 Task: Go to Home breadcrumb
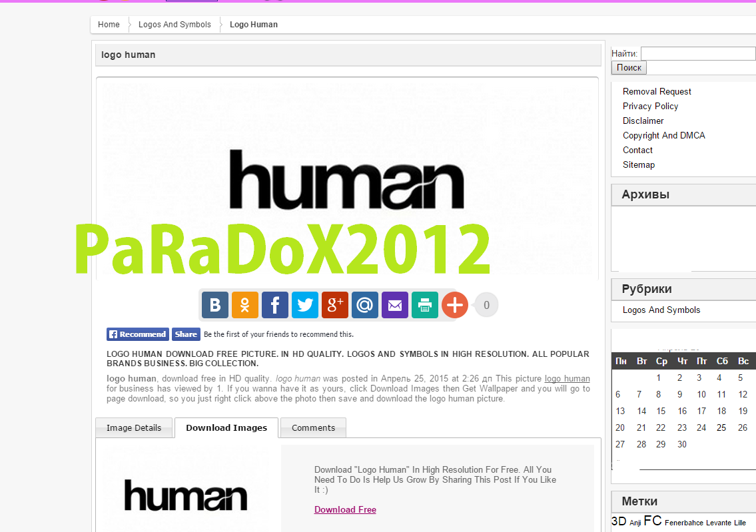(109, 25)
